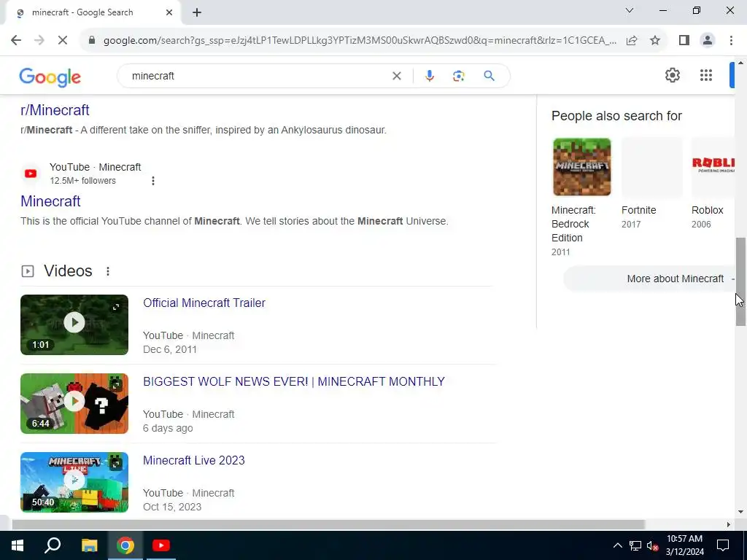This screenshot has height=560, width=747.
Task: Click the taskbar clock showing 10:57 AM
Action: [x=684, y=545]
